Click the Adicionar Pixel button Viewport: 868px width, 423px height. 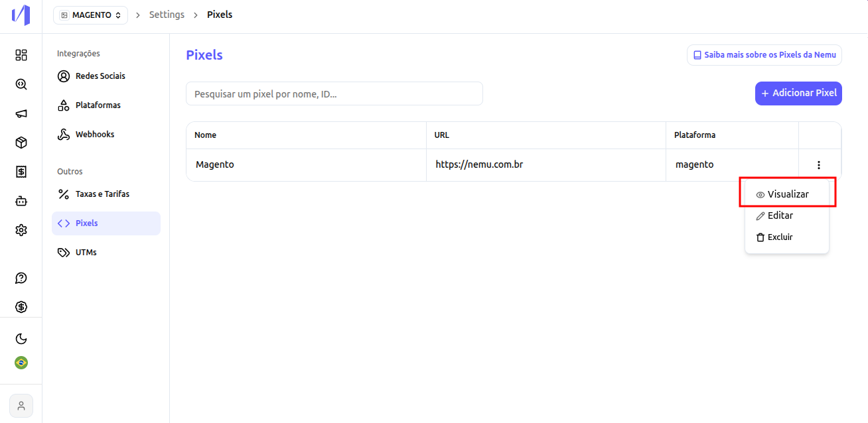coord(798,93)
